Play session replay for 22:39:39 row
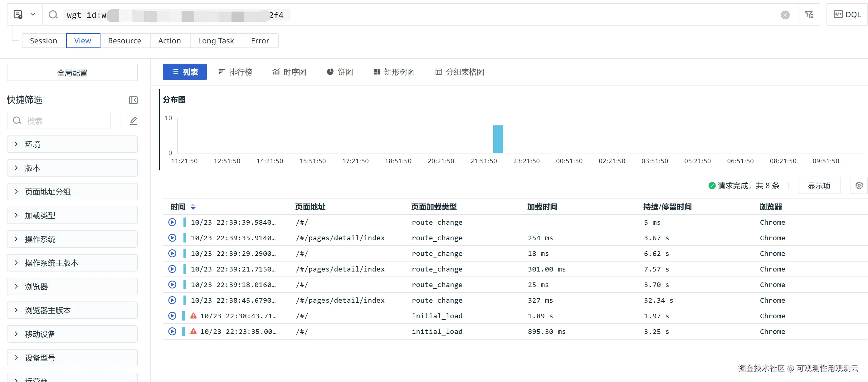 click(x=172, y=222)
